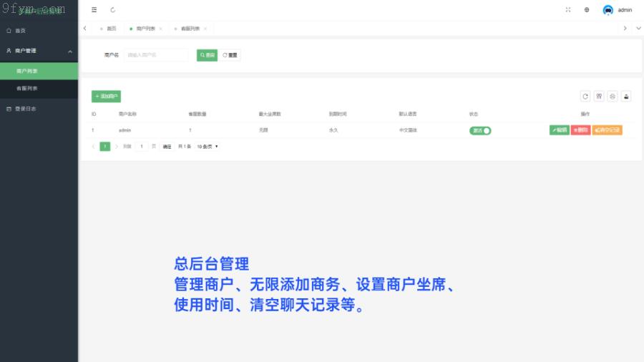Refresh the merchant table
Screen dimensions: 644x362
585,96
